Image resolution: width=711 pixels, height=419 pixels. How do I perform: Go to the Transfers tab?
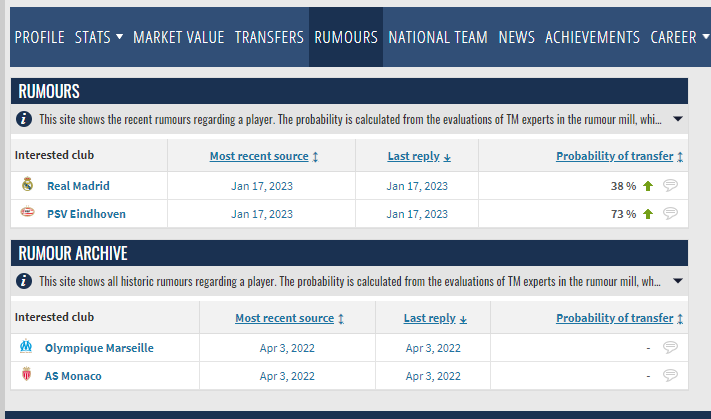point(269,37)
